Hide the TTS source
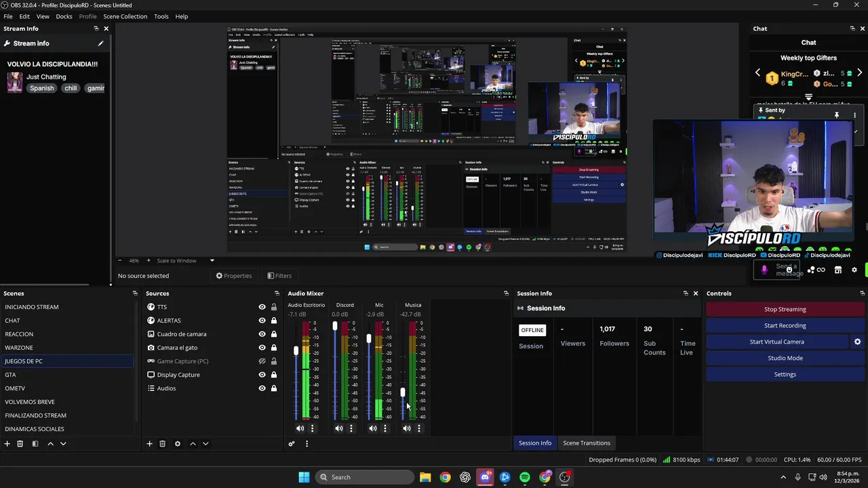868x488 pixels. click(262, 307)
